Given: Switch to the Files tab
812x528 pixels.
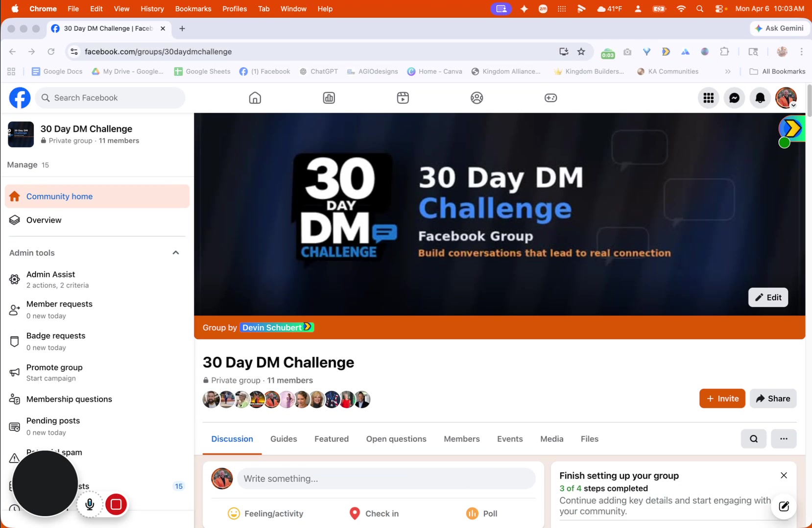Looking at the screenshot, I should point(590,439).
